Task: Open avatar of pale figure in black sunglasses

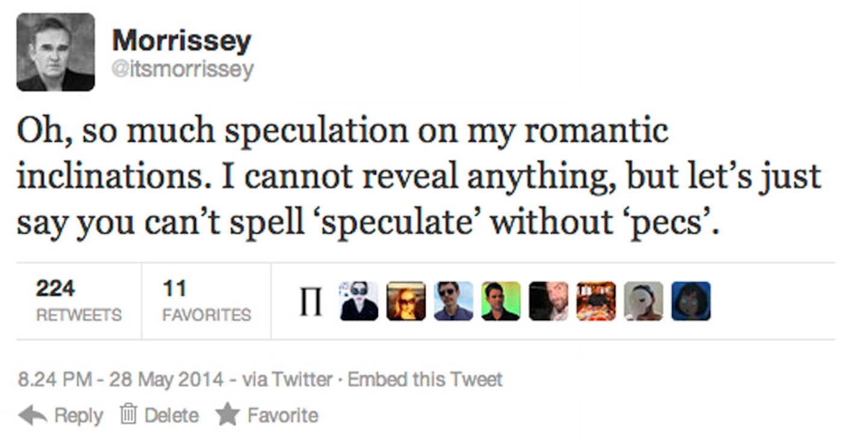Action: click(x=359, y=302)
